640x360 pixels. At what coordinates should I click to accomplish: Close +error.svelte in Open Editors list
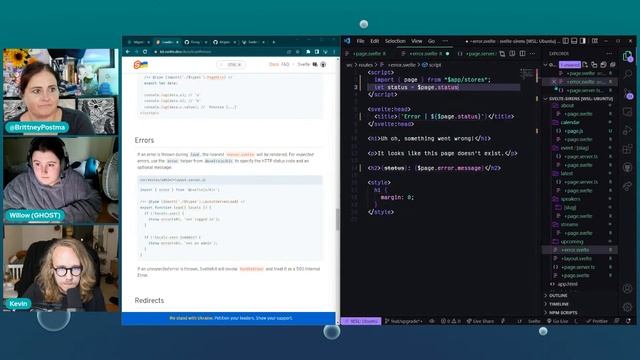pyautogui.click(x=554, y=82)
